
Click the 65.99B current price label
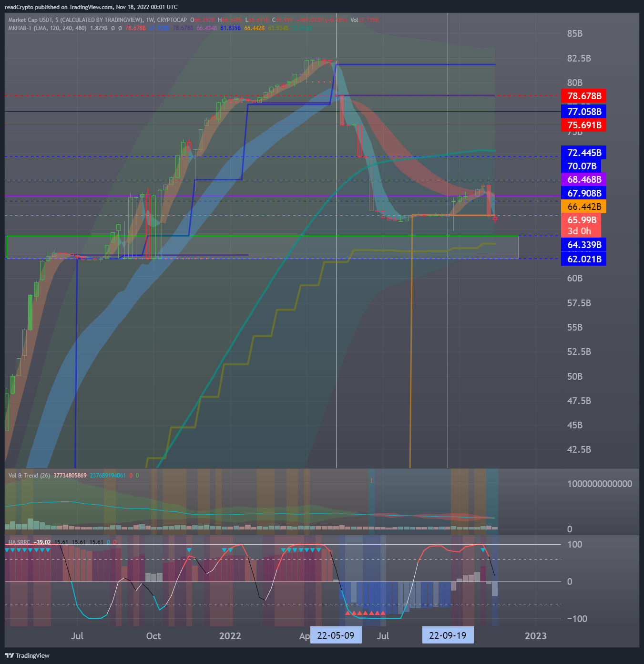click(x=582, y=220)
